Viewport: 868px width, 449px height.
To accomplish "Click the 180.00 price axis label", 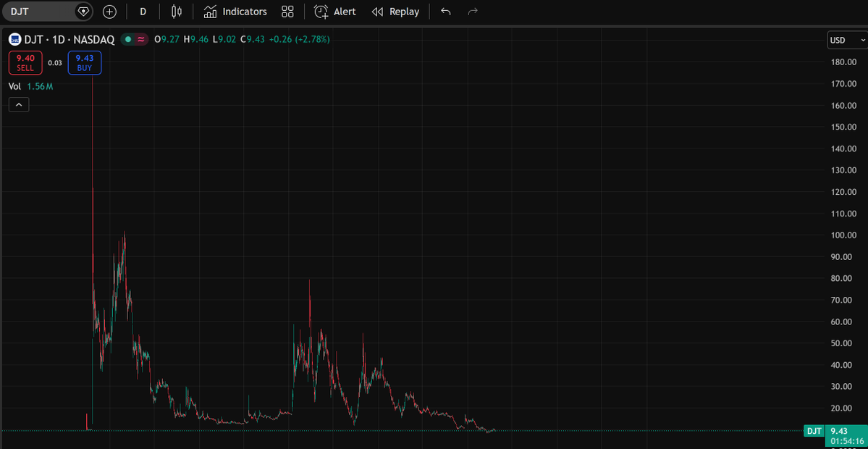I will (844, 62).
